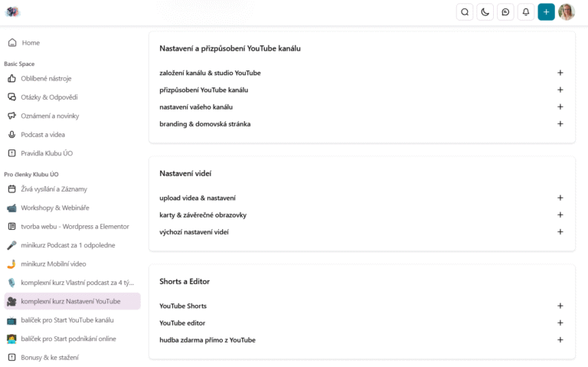Open the messages chat bubble icon

pos(505,12)
